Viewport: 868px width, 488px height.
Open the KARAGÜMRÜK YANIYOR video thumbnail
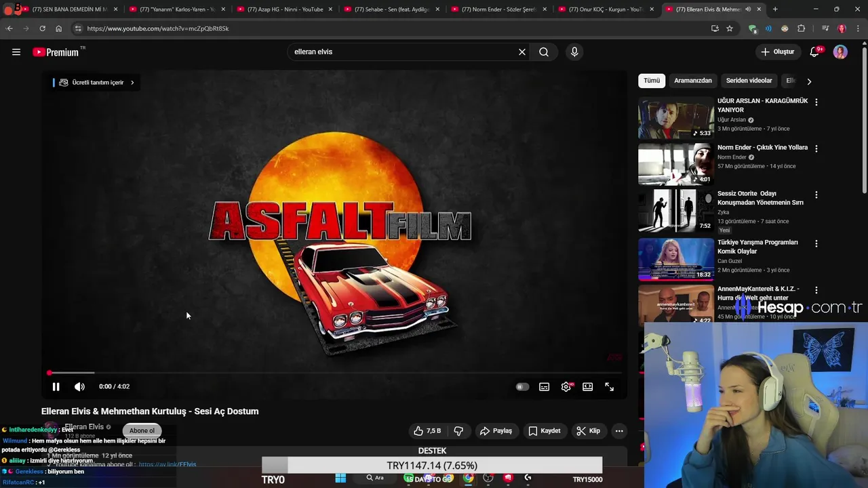(x=676, y=118)
